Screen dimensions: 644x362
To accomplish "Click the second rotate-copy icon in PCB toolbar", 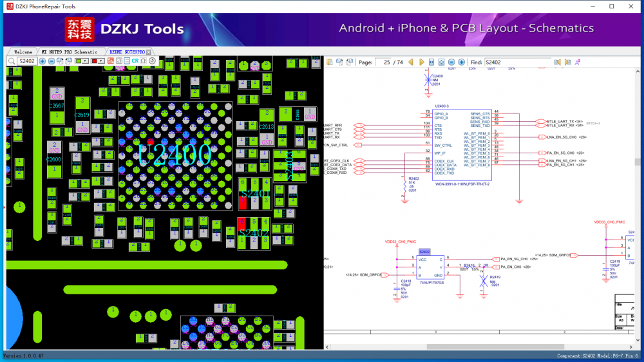I will (69, 61).
